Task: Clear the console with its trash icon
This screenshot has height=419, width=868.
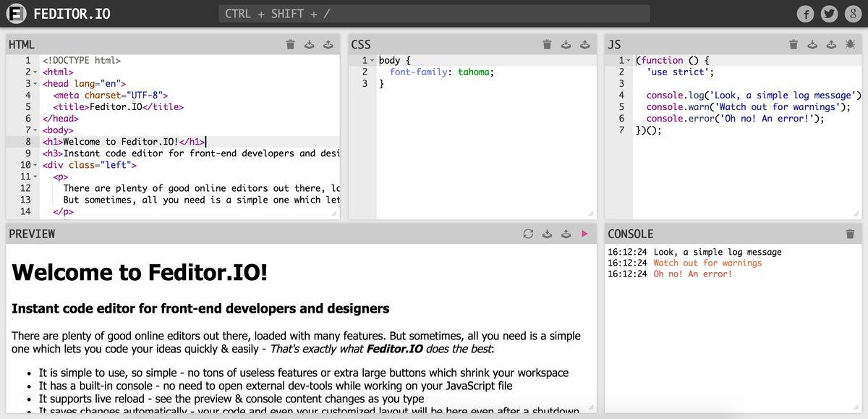Action: tap(850, 234)
